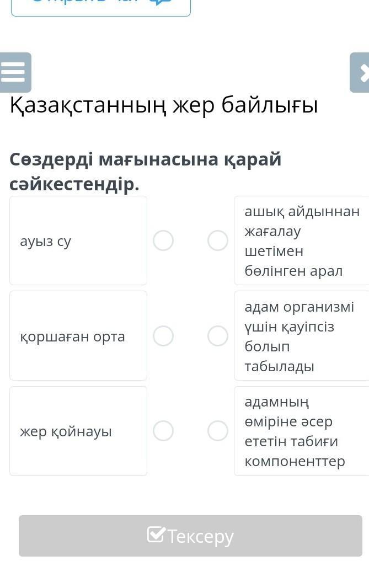Click the "бөлінген арал" definition card
The image size is (369, 588).
(x=301, y=240)
